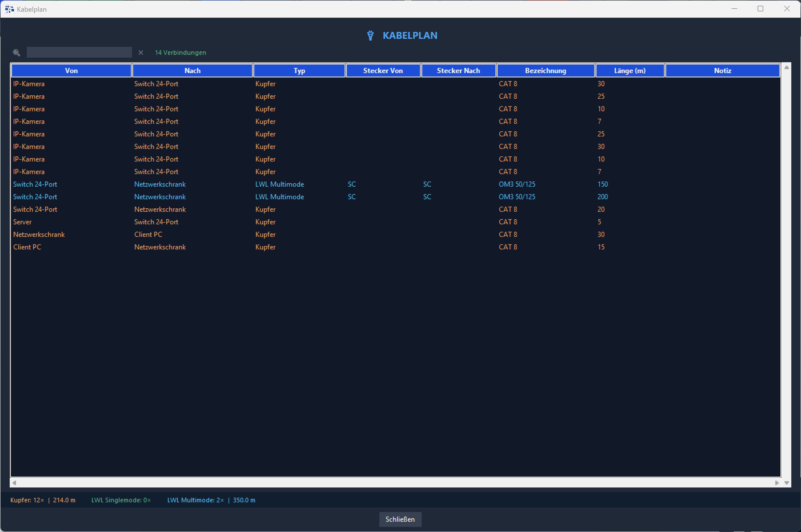Sort by the Stecker Von column header
Viewport: 801px width, 532px height.
coord(383,70)
